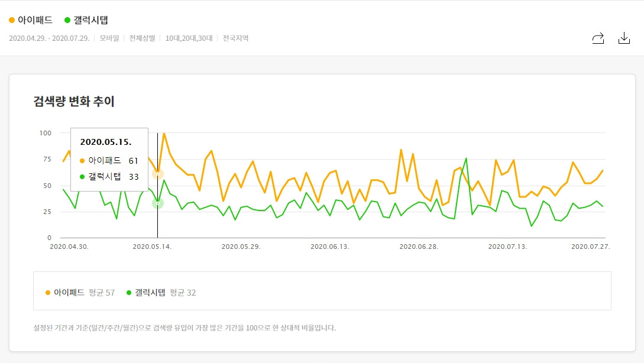Click x-axis label 2020.04.30.
Image resolution: width=644 pixels, height=363 pixels.
(x=69, y=247)
